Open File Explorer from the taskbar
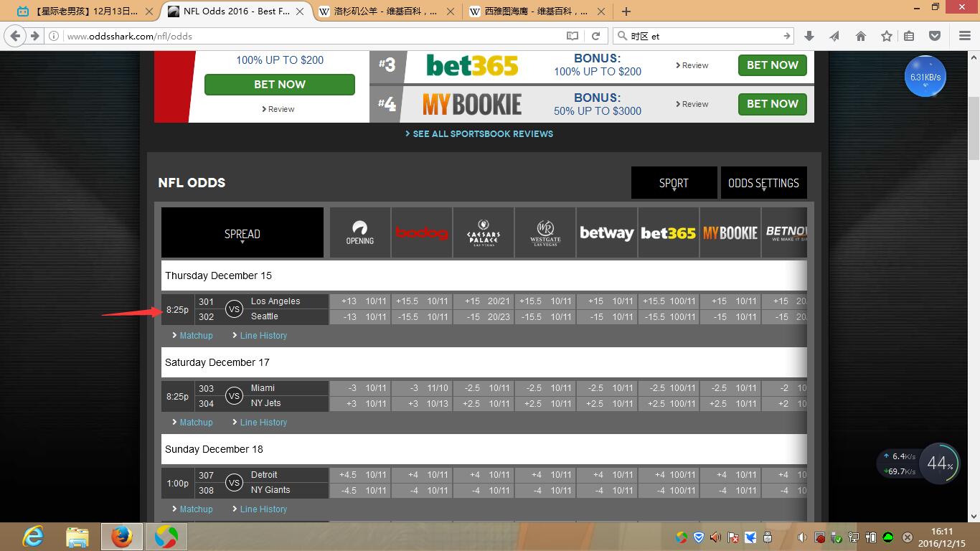This screenshot has width=980, height=551. click(x=77, y=536)
